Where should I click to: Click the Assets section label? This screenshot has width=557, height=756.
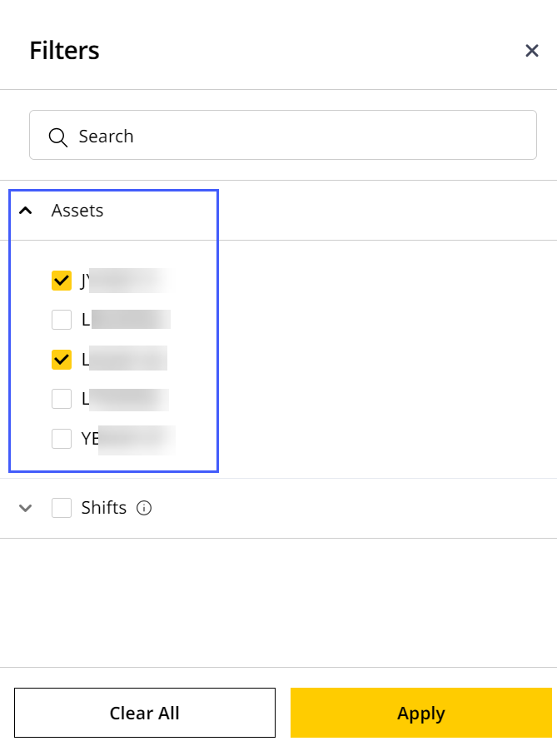(77, 211)
